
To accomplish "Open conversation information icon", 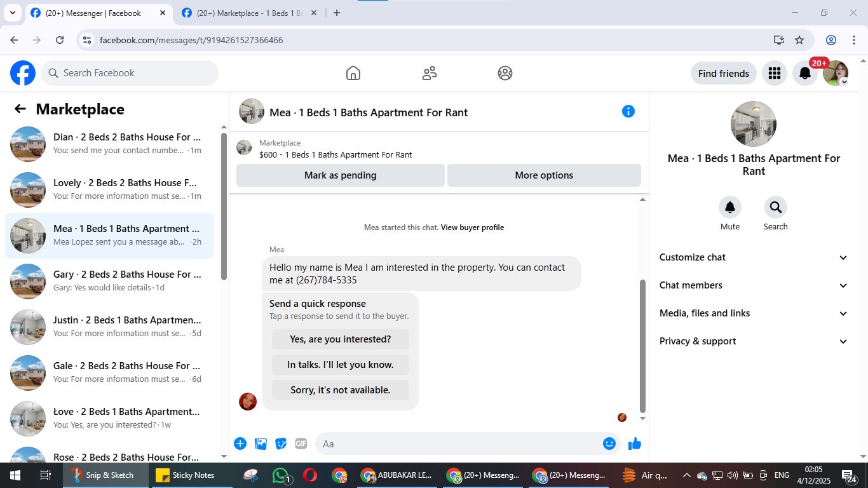I will [x=628, y=111].
